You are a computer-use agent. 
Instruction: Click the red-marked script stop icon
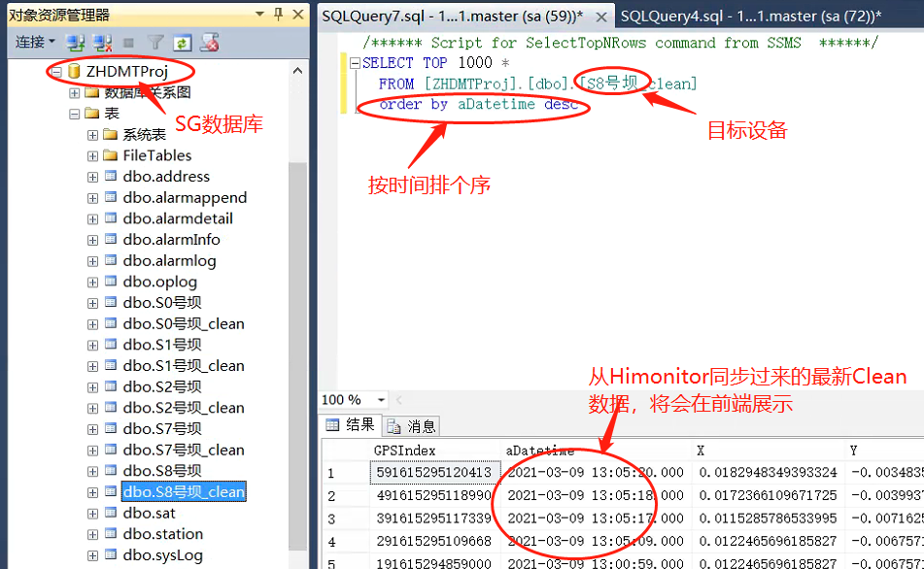[x=209, y=43]
